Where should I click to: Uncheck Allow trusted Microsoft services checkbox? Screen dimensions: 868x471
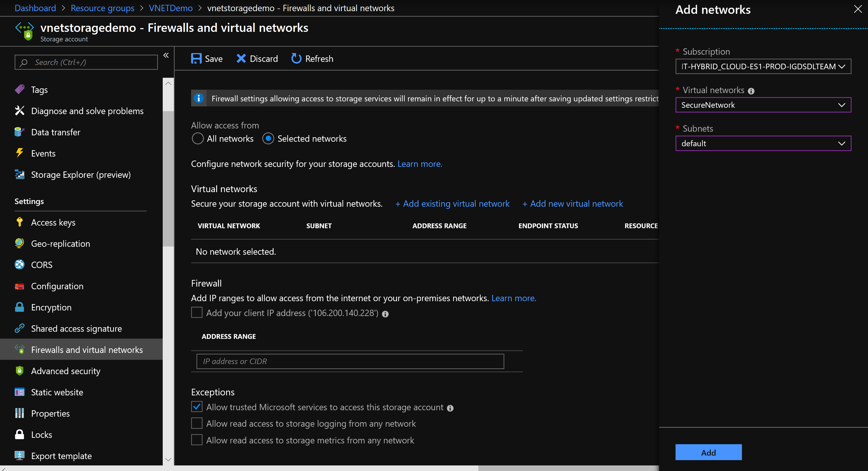pyautogui.click(x=197, y=407)
